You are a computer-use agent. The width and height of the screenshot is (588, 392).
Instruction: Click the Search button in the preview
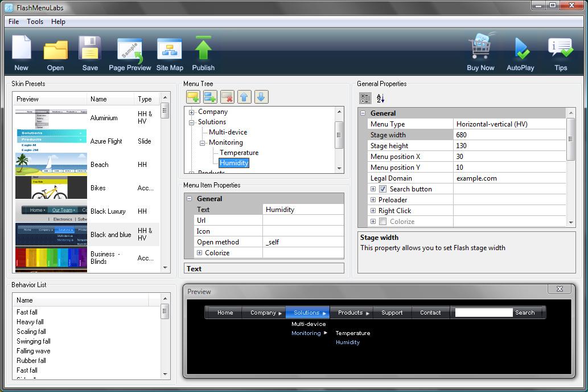coord(525,312)
